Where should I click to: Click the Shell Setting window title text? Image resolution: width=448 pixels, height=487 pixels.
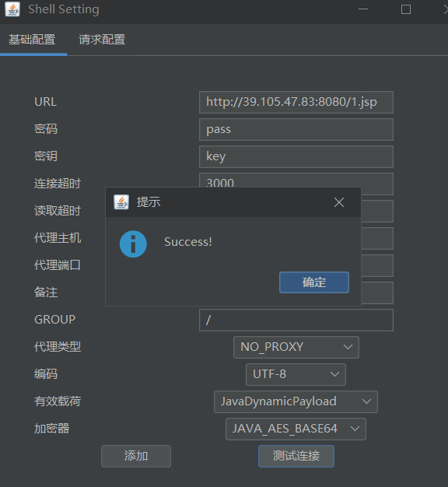pyautogui.click(x=64, y=9)
